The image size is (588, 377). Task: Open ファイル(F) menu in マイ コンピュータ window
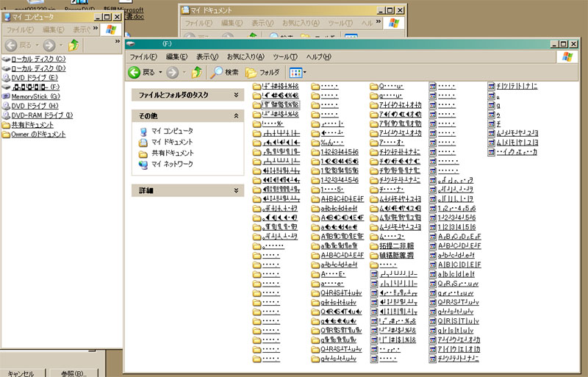(21, 29)
